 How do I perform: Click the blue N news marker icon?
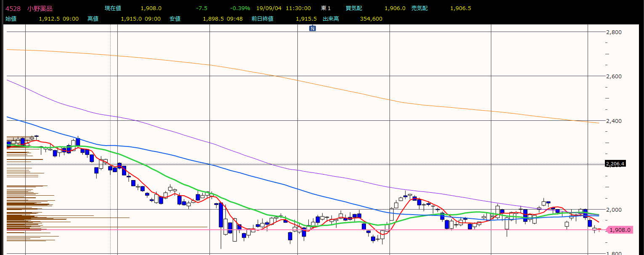[313, 28]
